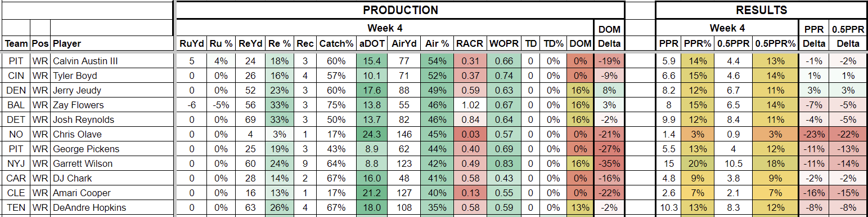The image size is (868, 217).
Task: Click the RACR column header
Action: pyautogui.click(x=470, y=43)
